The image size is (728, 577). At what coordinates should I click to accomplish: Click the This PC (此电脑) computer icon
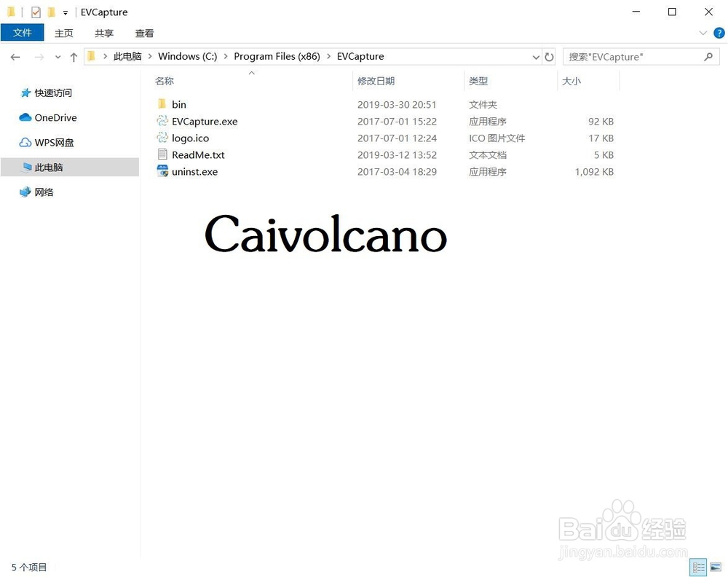point(27,168)
